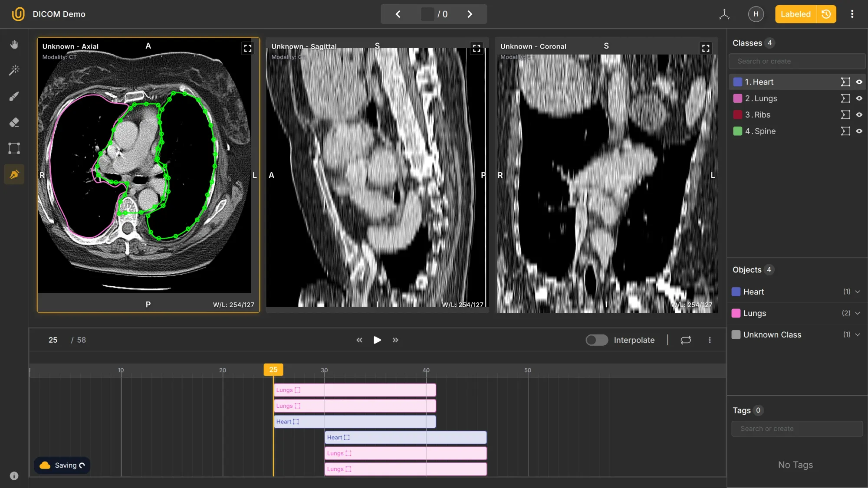
Task: Select the Magic Wand tool
Action: point(14,70)
